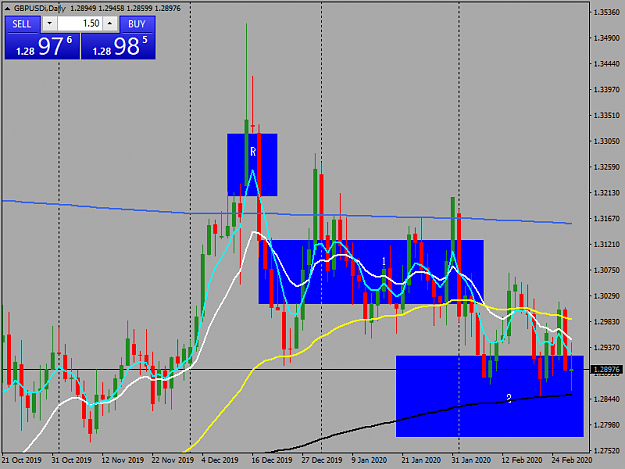
Task: Click the 21 Jan 2020 date label
Action: click(x=421, y=460)
